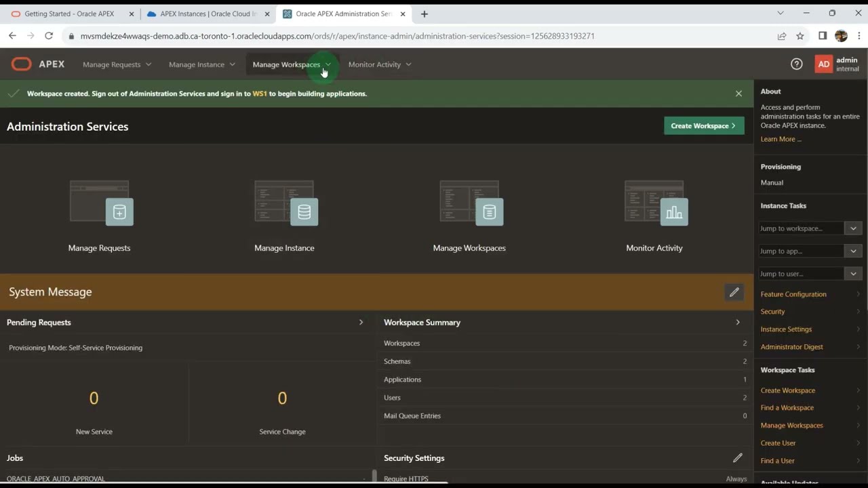Follow the WS1 workspace link

[260, 94]
